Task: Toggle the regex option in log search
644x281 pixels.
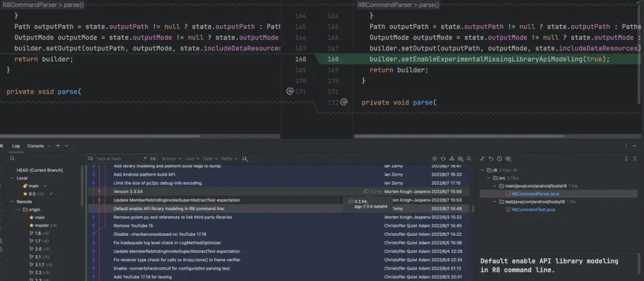Action: [x=144, y=159]
